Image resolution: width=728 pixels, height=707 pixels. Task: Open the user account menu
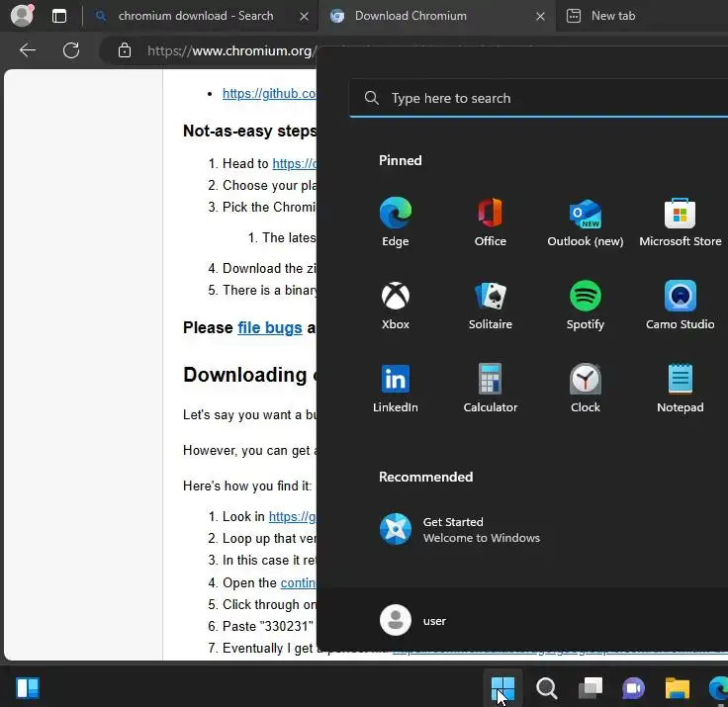(412, 620)
